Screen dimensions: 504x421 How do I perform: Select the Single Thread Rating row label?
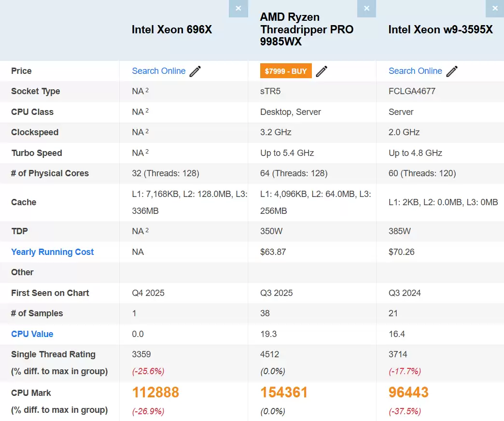53,354
